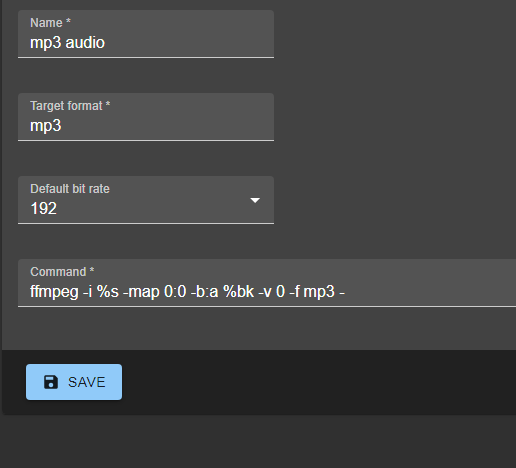
Task: Save the transcoding settings
Action: coord(74,382)
